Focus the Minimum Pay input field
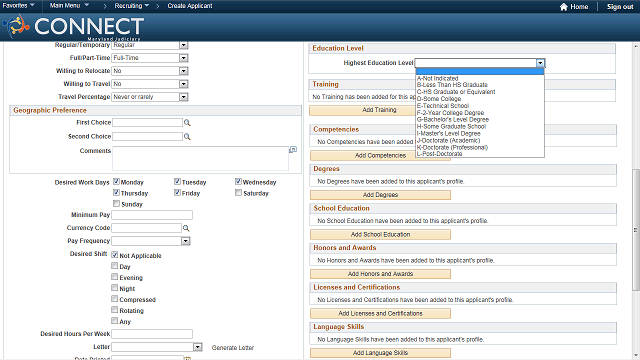The width and height of the screenshot is (640, 360). tap(152, 215)
